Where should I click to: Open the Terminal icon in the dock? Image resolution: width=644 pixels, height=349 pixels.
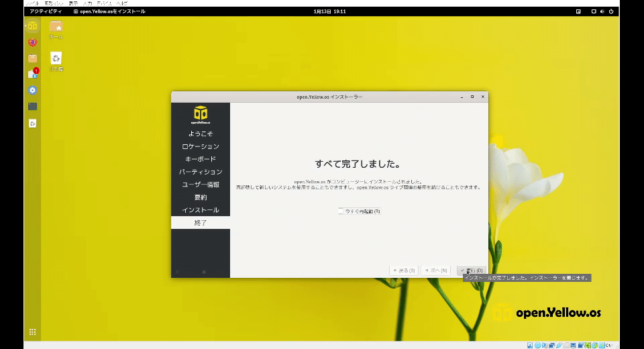[x=32, y=107]
